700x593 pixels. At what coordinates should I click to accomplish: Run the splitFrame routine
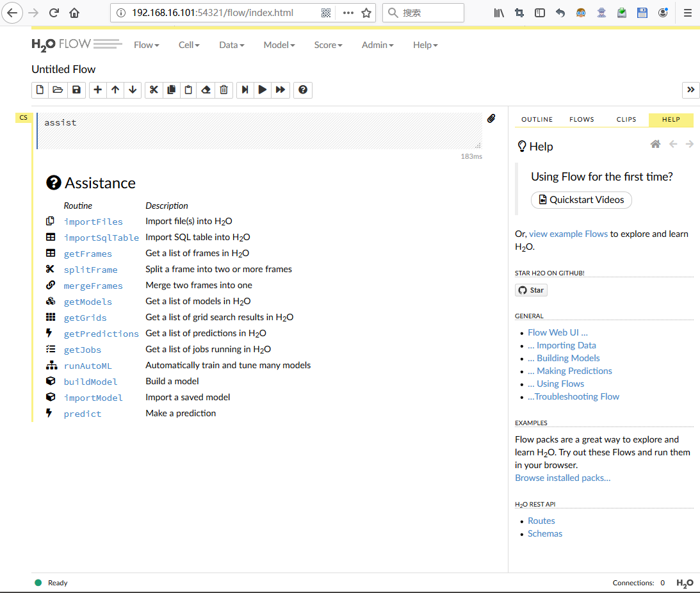tap(91, 270)
